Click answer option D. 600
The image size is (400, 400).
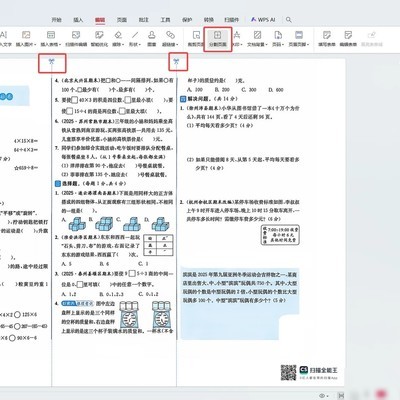click(276, 90)
